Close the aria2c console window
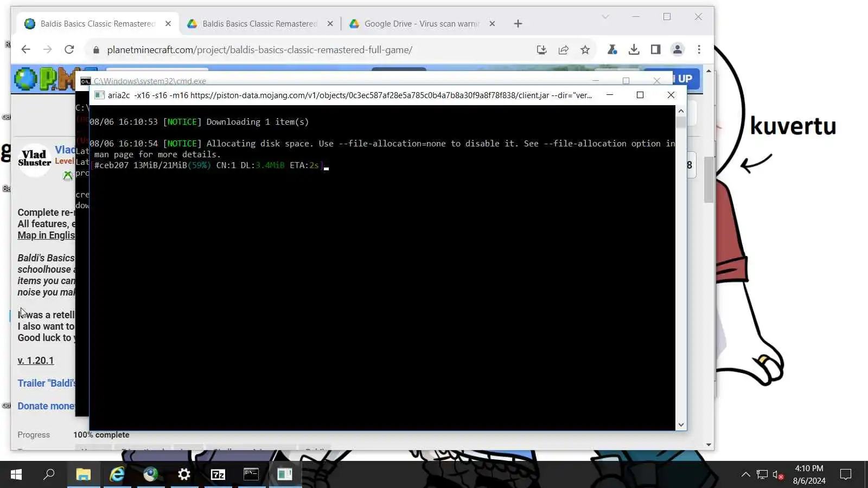868x488 pixels. coord(671,95)
